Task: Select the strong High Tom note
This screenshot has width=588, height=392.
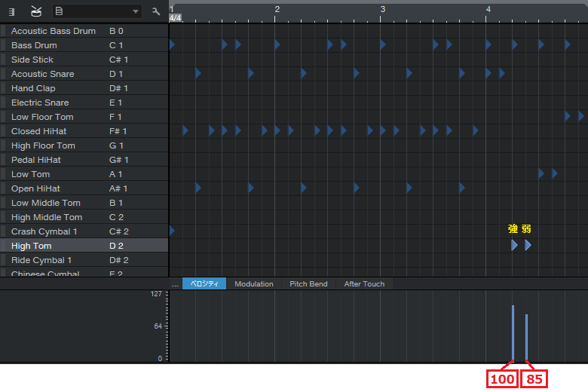Action: pos(514,245)
